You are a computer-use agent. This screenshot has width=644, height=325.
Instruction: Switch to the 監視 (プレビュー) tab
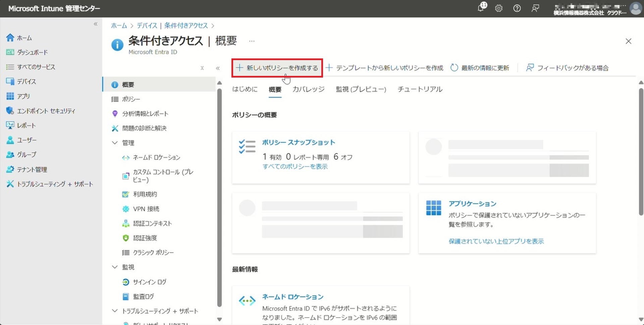(x=361, y=89)
